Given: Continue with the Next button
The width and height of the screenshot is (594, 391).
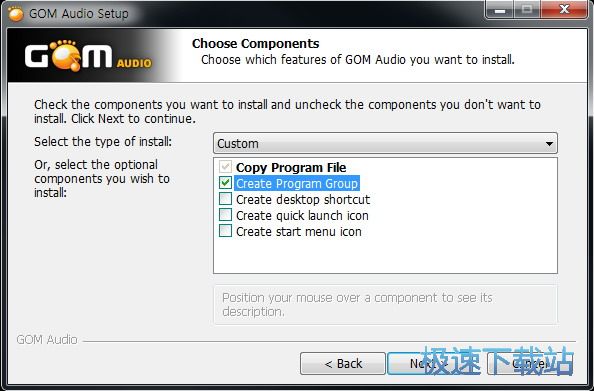Looking at the screenshot, I should [428, 364].
